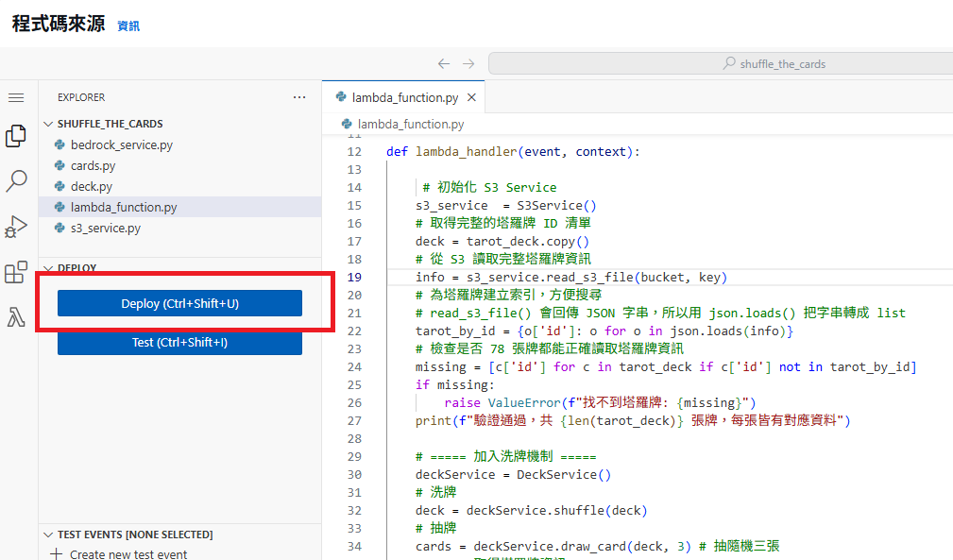Go back with the left arrow
Screen dimensions: 953x560
(x=444, y=64)
